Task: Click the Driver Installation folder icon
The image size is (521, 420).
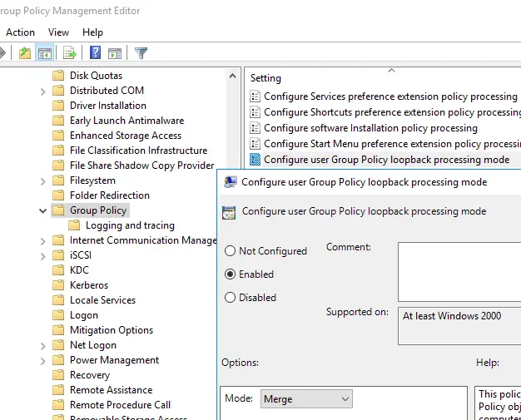Action: tap(58, 106)
